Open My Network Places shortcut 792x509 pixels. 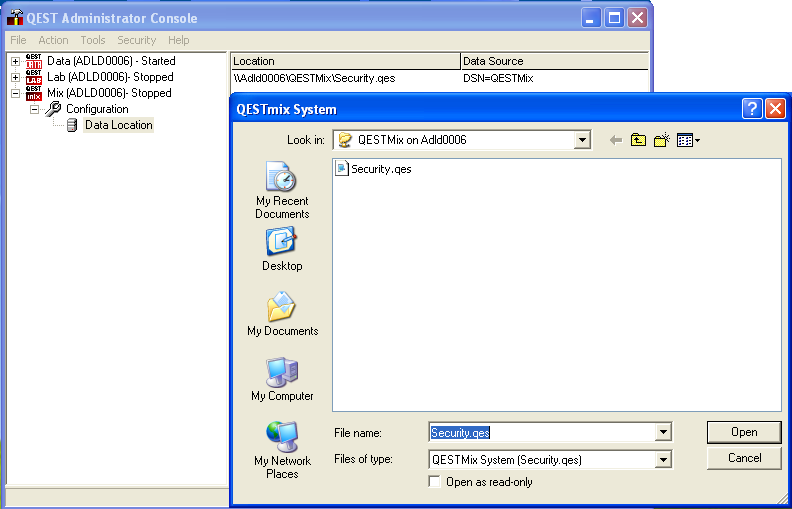282,450
